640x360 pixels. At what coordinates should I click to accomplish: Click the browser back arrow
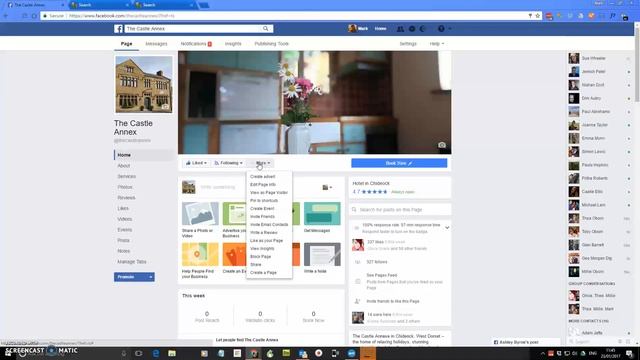click(x=6, y=16)
